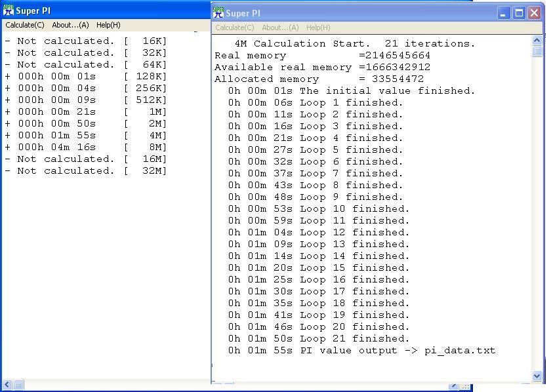Click scroll up arrow in right window
Viewport: 551px width, 392px height.
pos(537,41)
